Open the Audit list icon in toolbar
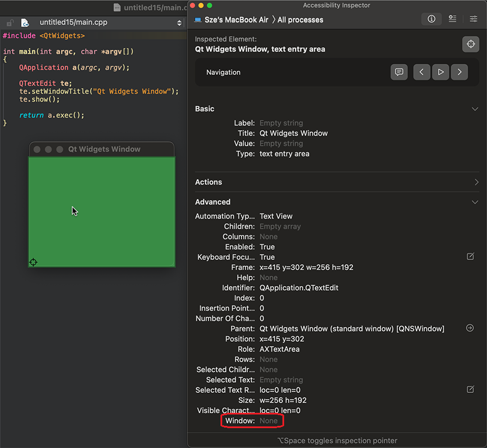This screenshot has width=487, height=448. [x=452, y=19]
